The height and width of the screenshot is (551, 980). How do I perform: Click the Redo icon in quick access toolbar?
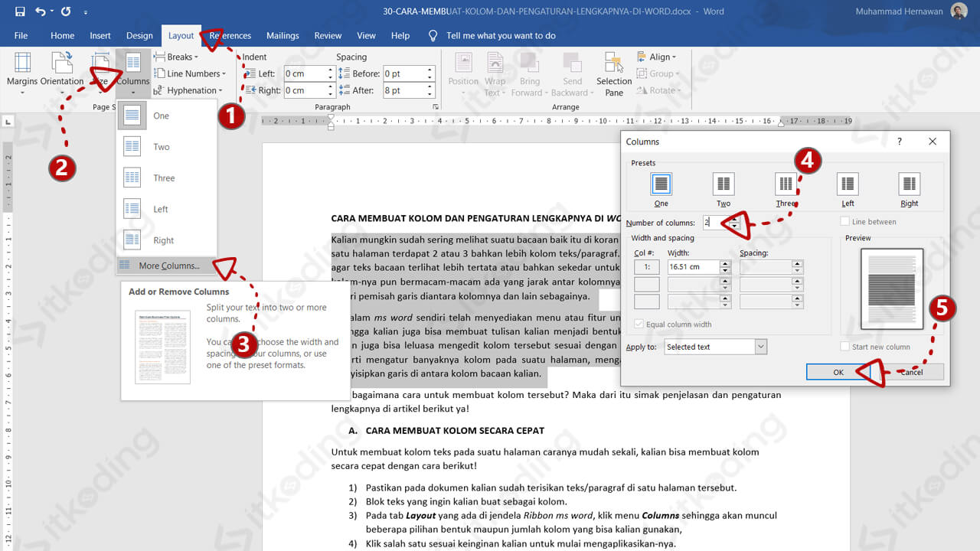click(65, 12)
